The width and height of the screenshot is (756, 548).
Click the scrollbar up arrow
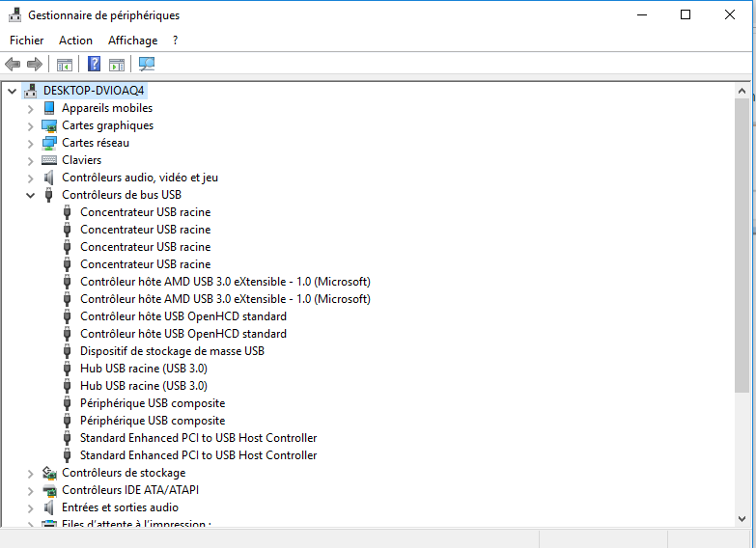742,91
